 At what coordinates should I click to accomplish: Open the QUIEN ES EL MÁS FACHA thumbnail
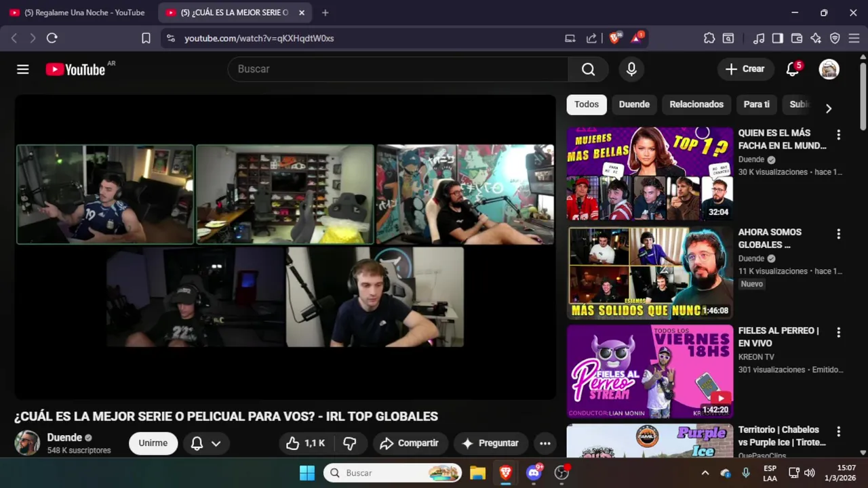coord(650,174)
